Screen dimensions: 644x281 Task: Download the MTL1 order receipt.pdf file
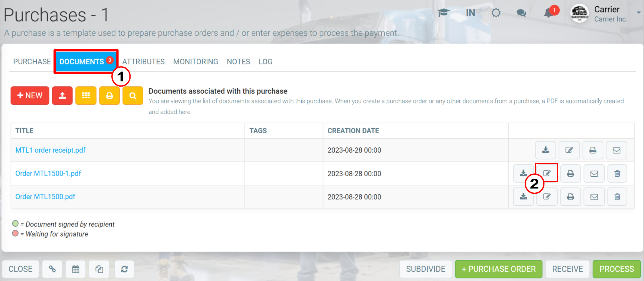[546, 150]
